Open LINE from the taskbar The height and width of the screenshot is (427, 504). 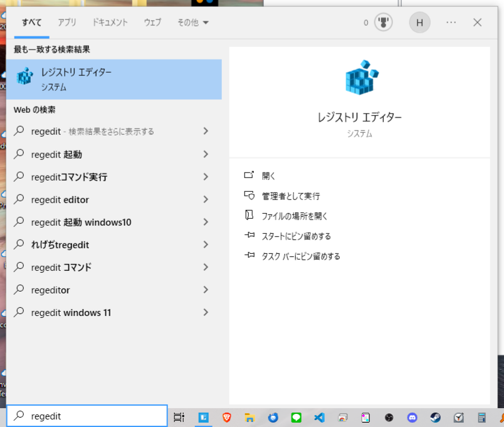click(x=297, y=418)
